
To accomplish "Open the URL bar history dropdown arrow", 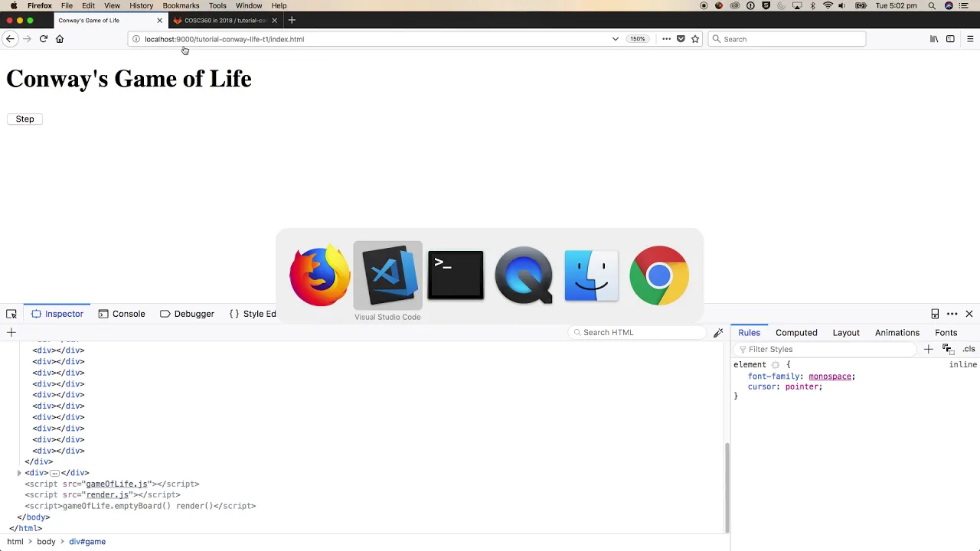I will (615, 39).
